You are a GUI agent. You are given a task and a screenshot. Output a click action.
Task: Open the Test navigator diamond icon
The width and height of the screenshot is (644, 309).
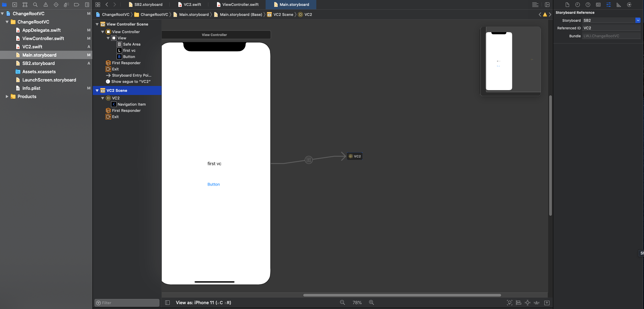pyautogui.click(x=56, y=4)
